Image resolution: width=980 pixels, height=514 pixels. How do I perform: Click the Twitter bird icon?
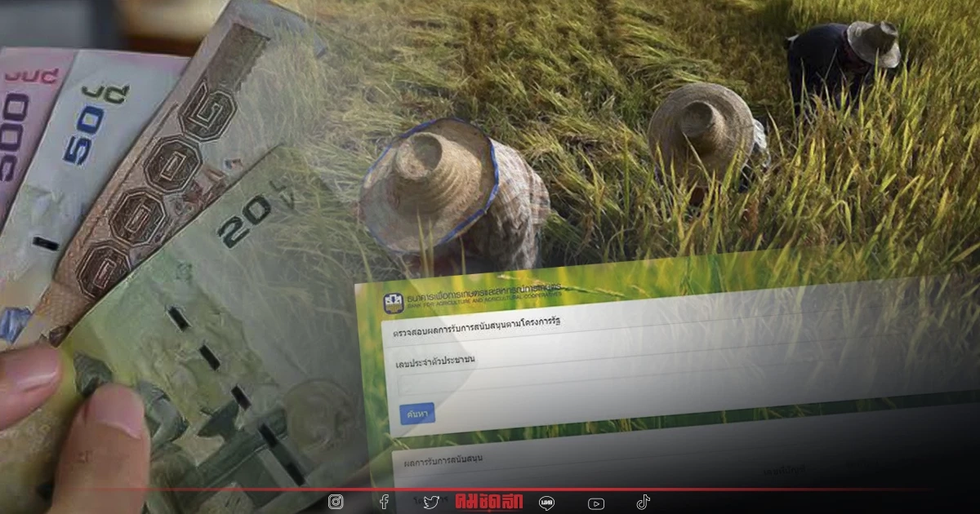pyautogui.click(x=431, y=503)
